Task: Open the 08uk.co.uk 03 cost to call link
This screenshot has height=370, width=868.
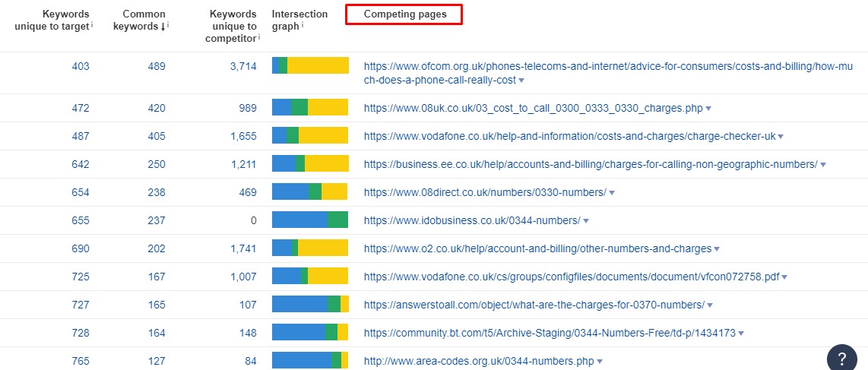Action: click(533, 109)
